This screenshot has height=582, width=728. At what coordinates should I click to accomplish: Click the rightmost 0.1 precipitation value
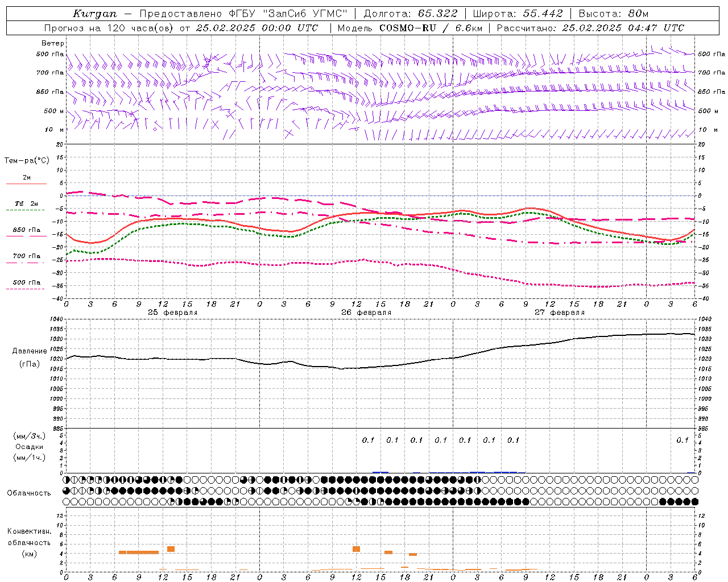tap(682, 440)
